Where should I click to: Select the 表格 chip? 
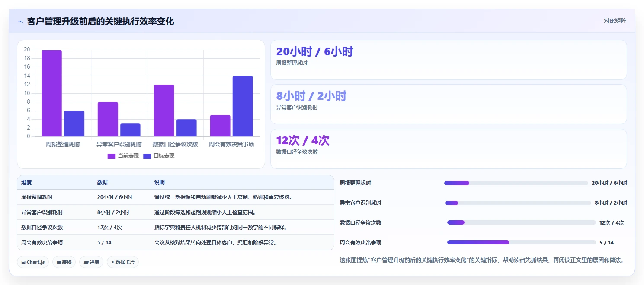click(64, 262)
